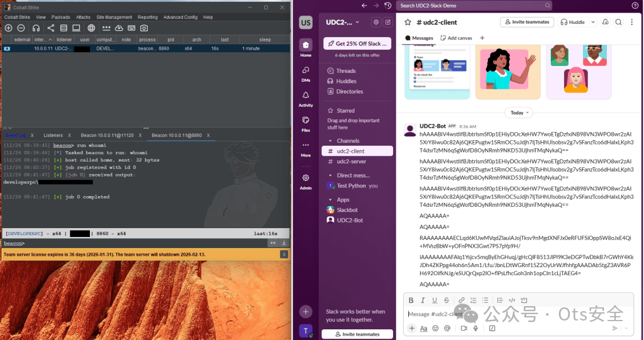644x340 pixels.
Task: Collapse the Channels section
Action: pyautogui.click(x=330, y=141)
